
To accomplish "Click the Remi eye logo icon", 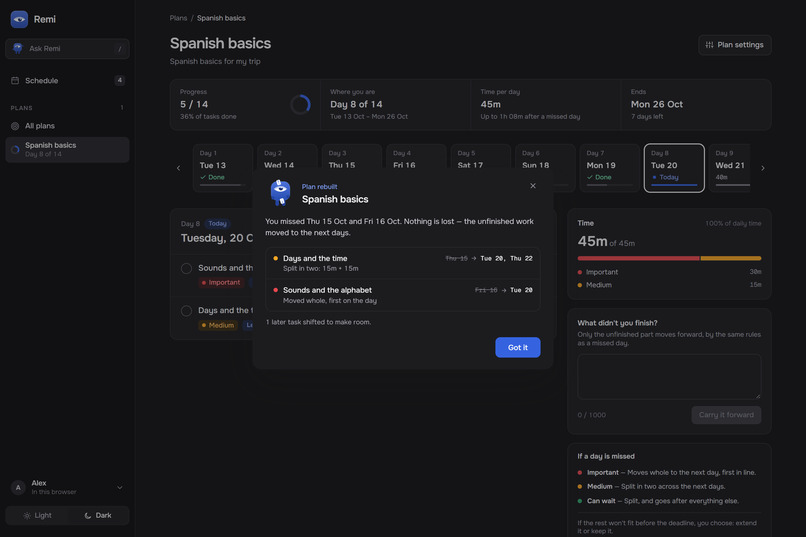I will click(x=19, y=19).
